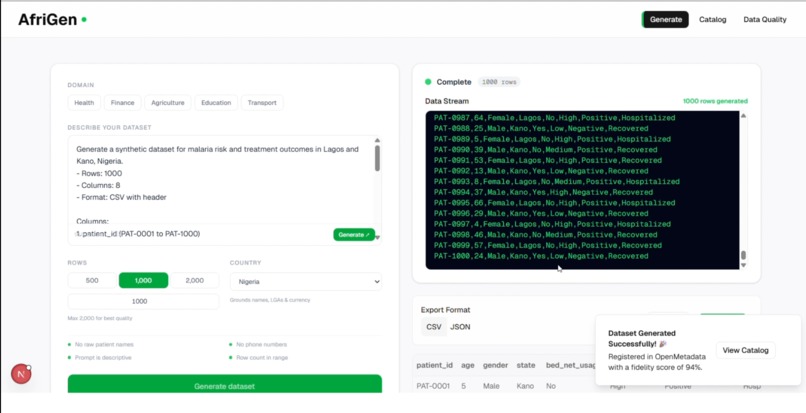The image size is (806, 413).
Task: Click the green Complete status dot
Action: (x=428, y=82)
